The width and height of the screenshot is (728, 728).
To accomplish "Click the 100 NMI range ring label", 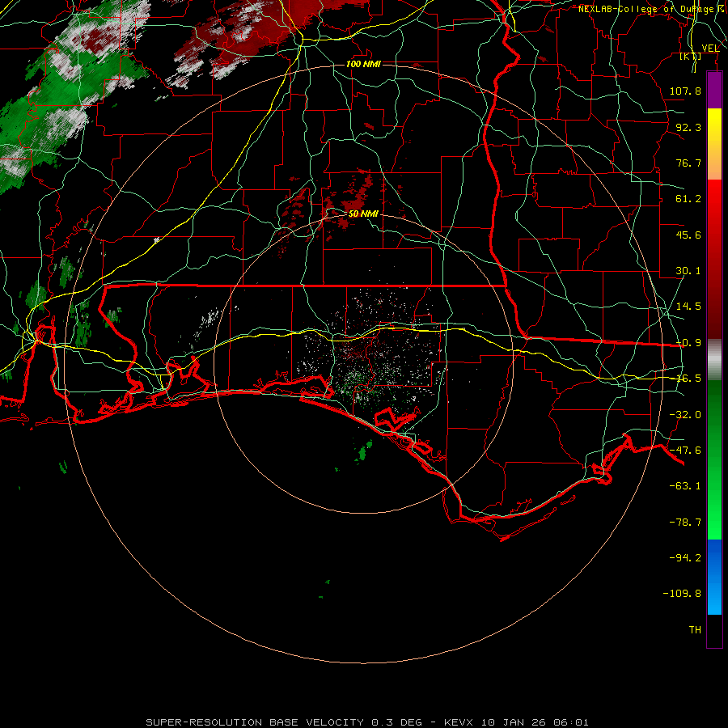I will [363, 64].
